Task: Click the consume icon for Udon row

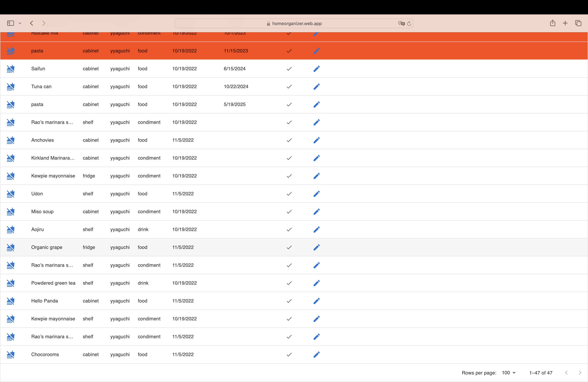Action: [10, 194]
